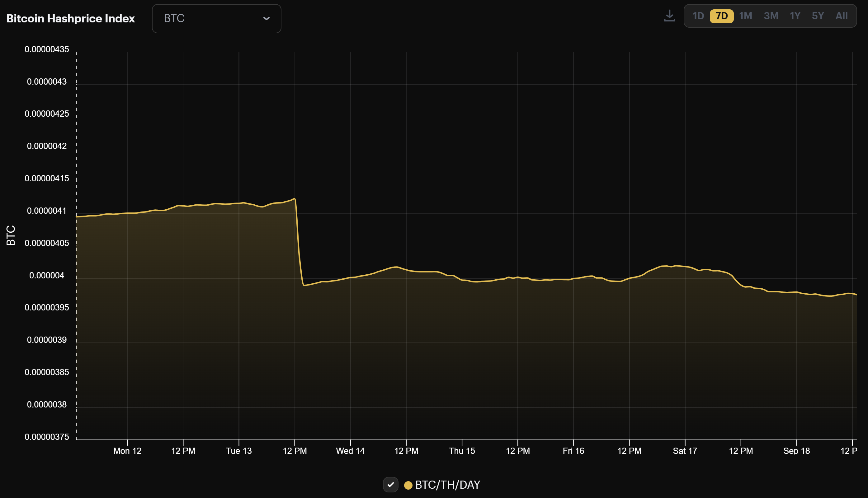
Task: Click the Sep 18 axis label
Action: pyautogui.click(x=796, y=451)
